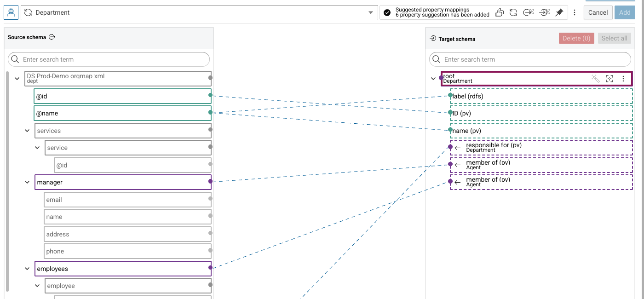The height and width of the screenshot is (299, 644).
Task: Select the employees node in the source schema
Action: click(123, 269)
